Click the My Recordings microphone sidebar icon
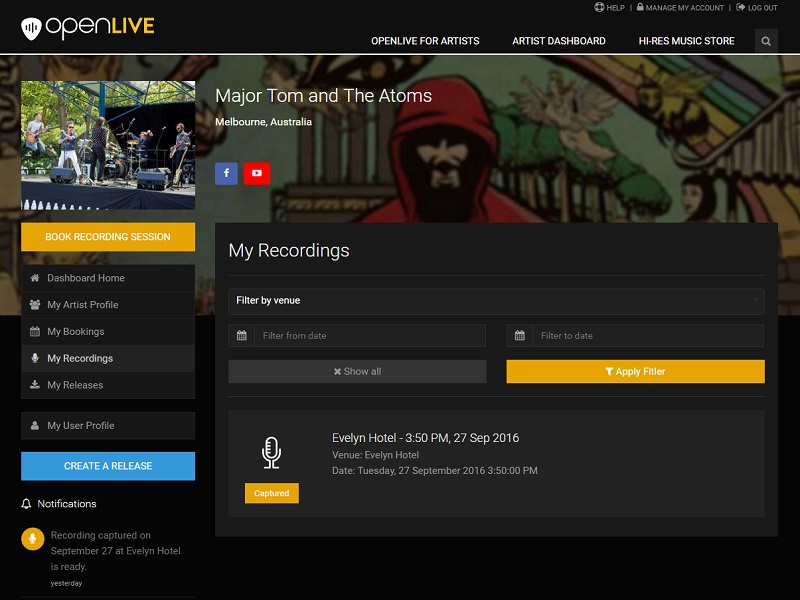Image resolution: width=800 pixels, height=600 pixels. tap(35, 358)
